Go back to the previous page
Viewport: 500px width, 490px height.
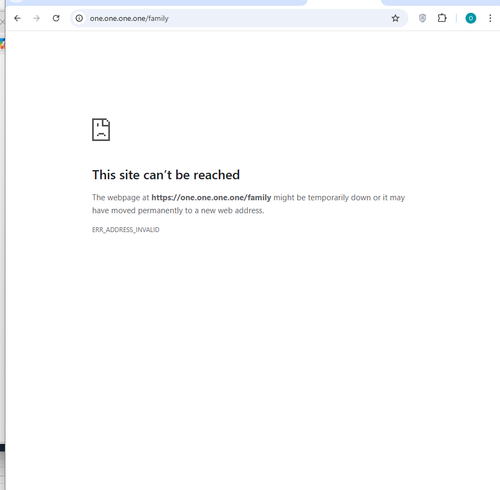coord(17,18)
